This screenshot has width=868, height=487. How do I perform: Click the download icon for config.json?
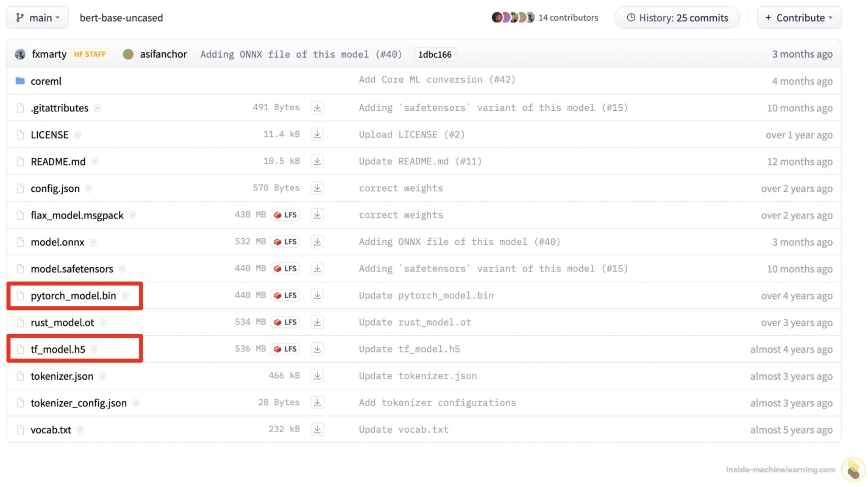[317, 188]
